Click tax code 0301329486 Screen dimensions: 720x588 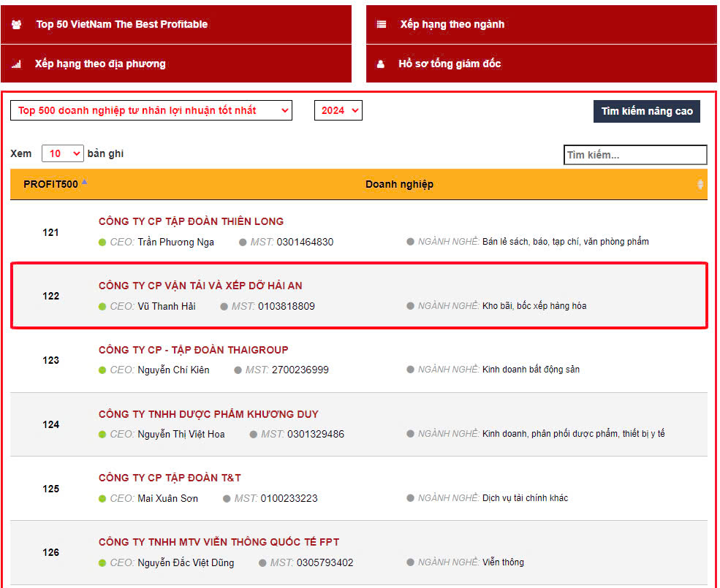(x=316, y=434)
